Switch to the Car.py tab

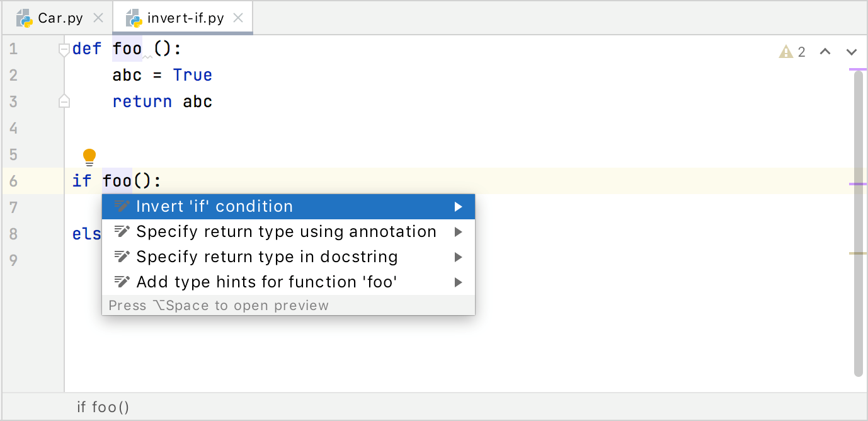coord(57,18)
